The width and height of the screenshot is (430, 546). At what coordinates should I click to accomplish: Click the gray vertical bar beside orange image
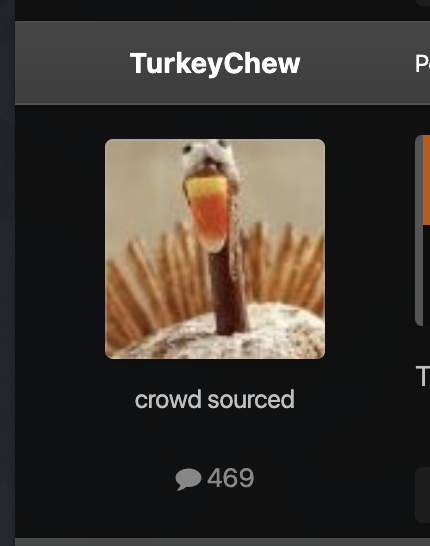tap(419, 231)
